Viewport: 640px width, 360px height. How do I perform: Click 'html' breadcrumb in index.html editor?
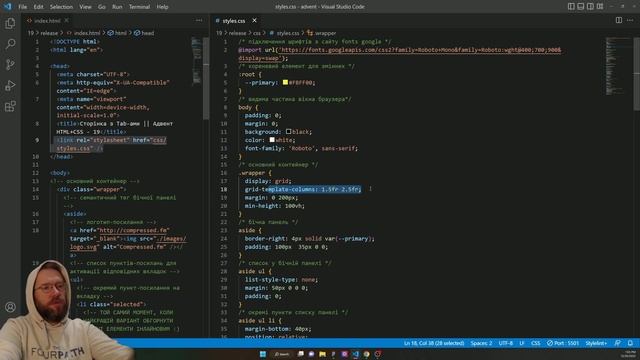[x=118, y=33]
